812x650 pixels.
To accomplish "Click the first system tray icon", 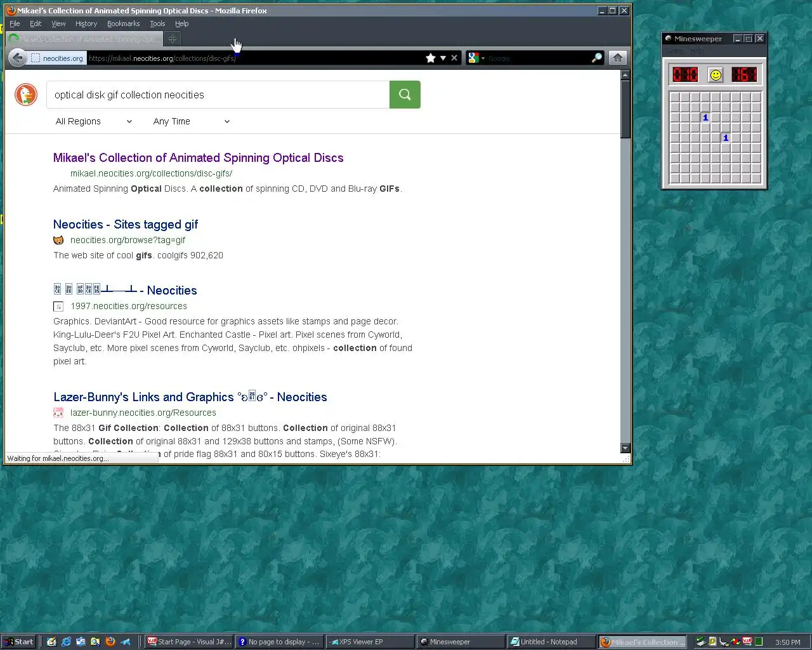I will point(701,641).
